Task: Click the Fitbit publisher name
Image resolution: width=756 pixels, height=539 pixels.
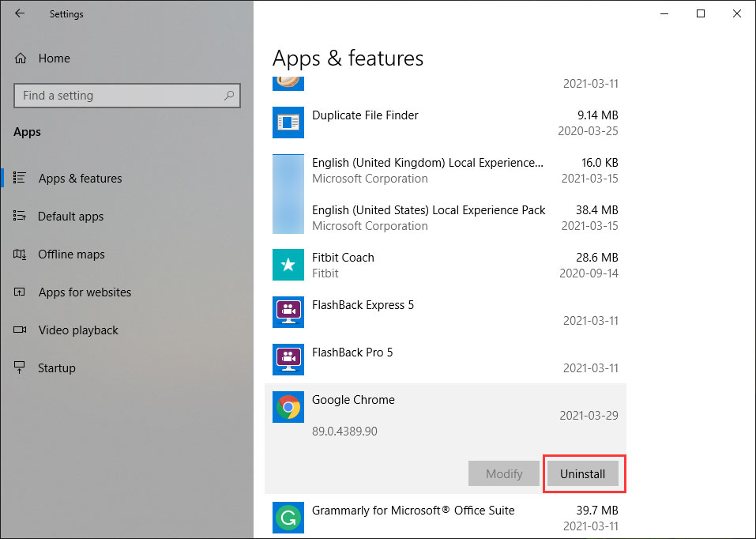Action: tap(325, 273)
